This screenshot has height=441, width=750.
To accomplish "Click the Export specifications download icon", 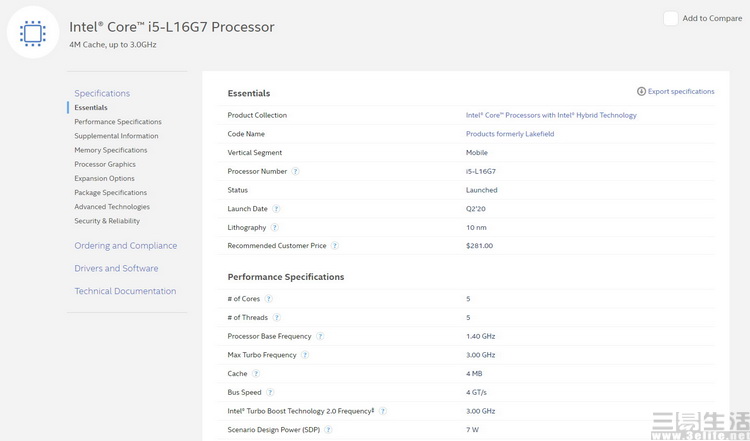I will click(x=641, y=91).
